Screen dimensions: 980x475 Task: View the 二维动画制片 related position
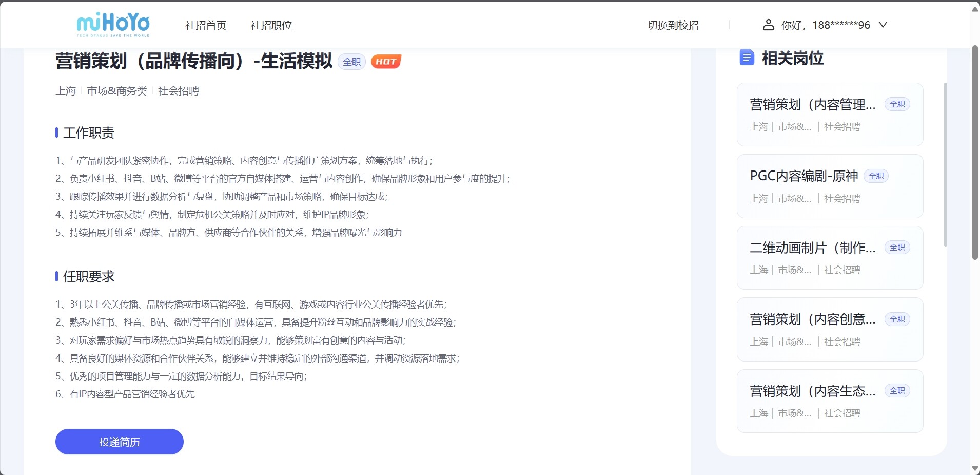[812, 248]
